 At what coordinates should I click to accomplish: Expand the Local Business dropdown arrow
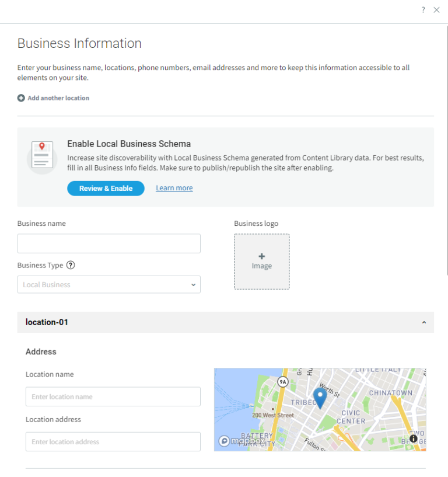pos(193,284)
